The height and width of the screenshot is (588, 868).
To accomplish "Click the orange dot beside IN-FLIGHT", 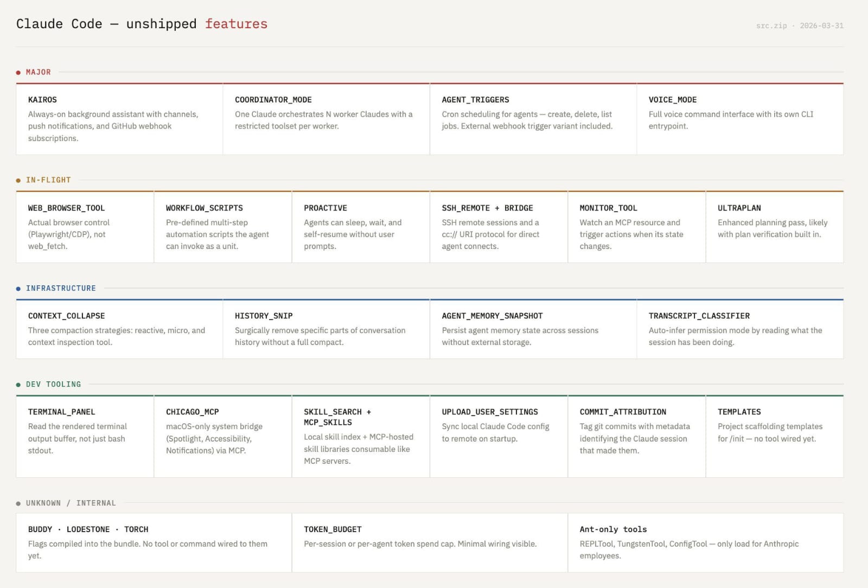I will click(x=18, y=180).
